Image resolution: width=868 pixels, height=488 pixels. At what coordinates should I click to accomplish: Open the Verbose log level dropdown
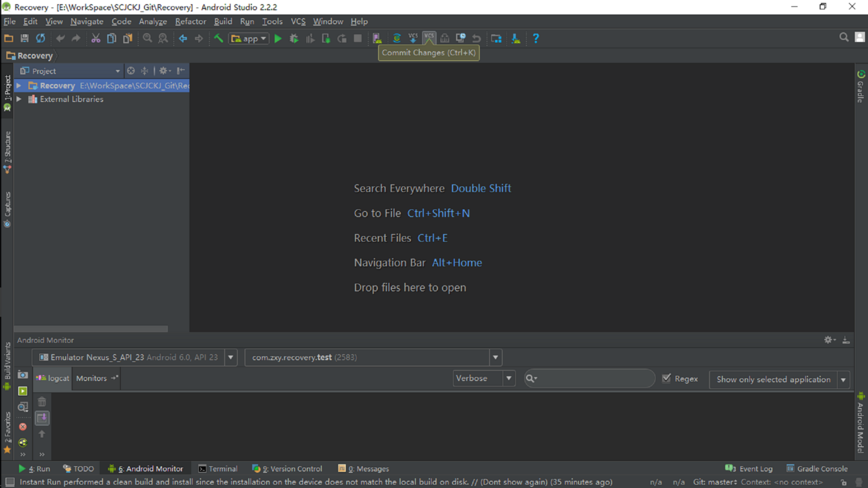484,378
